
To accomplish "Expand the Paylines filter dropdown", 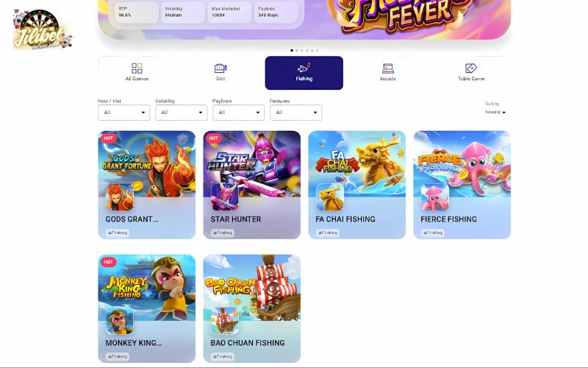I will tap(238, 113).
